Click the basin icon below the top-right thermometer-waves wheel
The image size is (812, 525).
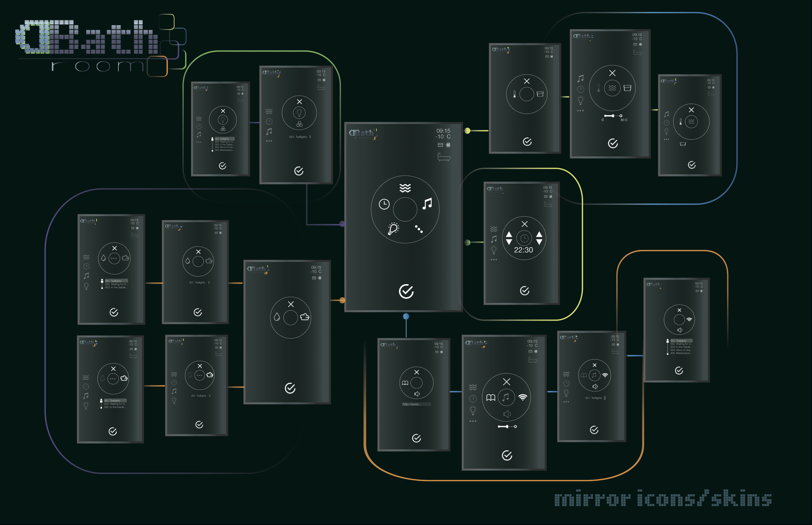[683, 144]
